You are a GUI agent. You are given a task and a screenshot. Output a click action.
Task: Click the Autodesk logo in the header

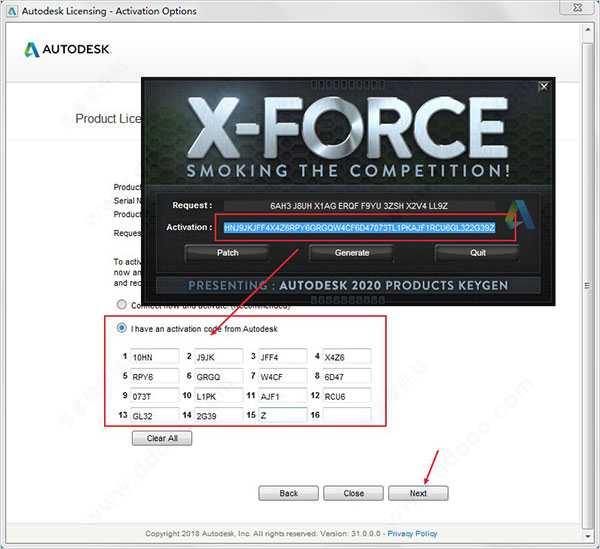tap(68, 50)
